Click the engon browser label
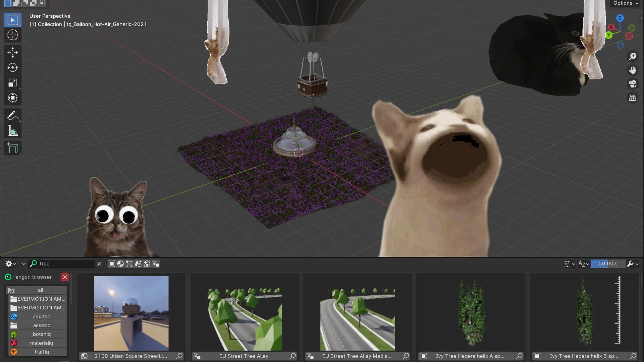The height and width of the screenshot is (362, 644). tap(34, 277)
